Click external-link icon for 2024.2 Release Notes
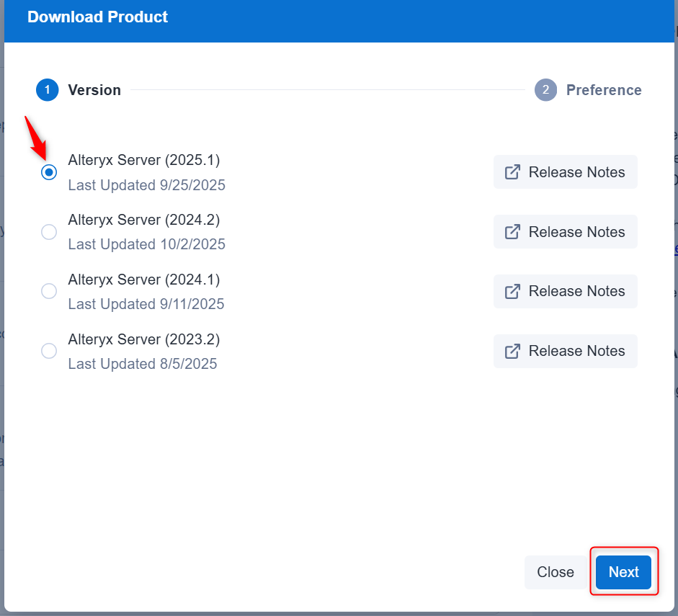Image resolution: width=678 pixels, height=616 pixels. point(512,232)
